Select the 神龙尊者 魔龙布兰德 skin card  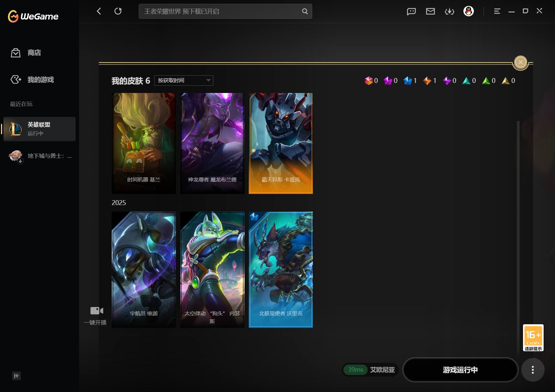tap(212, 143)
